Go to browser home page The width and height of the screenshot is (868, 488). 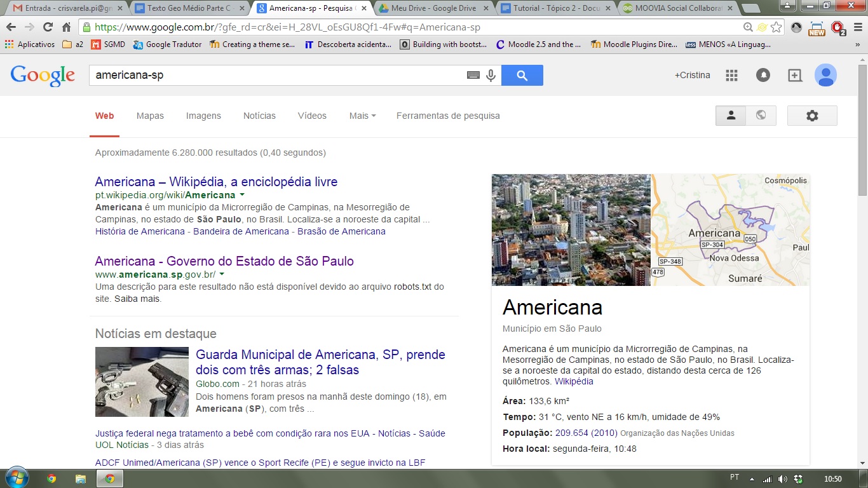pos(66,27)
